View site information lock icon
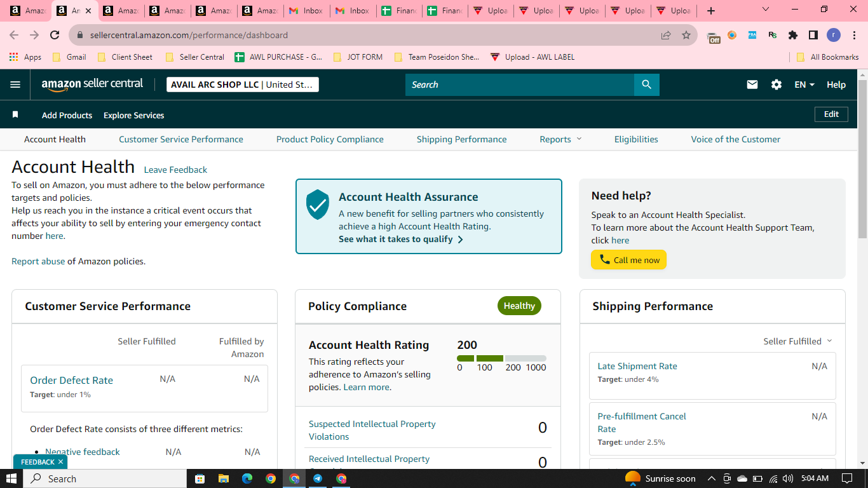Screen dimensions: 868x488 click(80, 35)
